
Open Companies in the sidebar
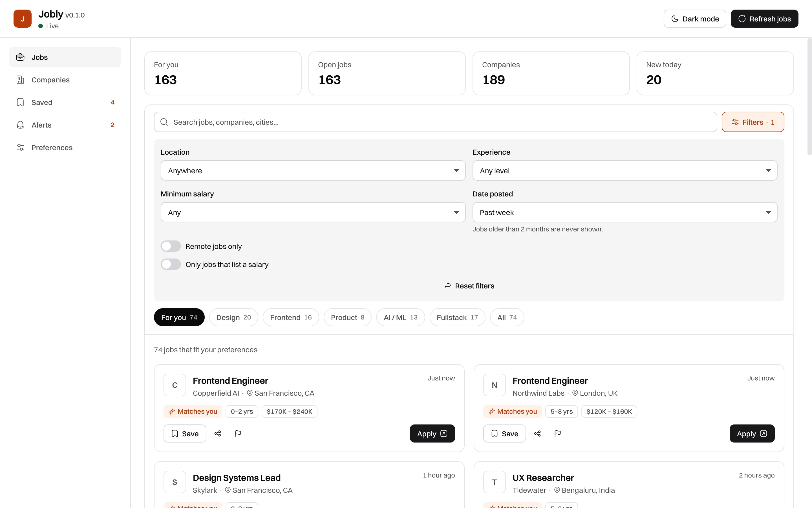(65, 80)
